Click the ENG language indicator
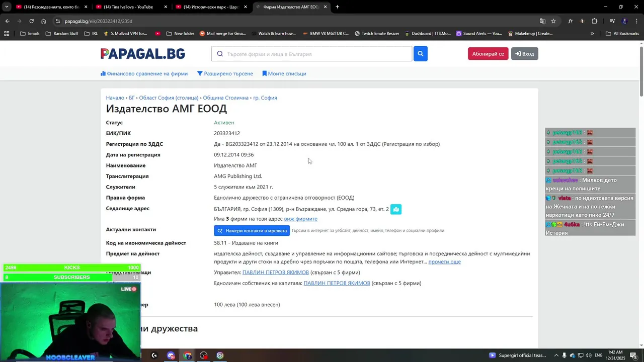 click(598, 355)
